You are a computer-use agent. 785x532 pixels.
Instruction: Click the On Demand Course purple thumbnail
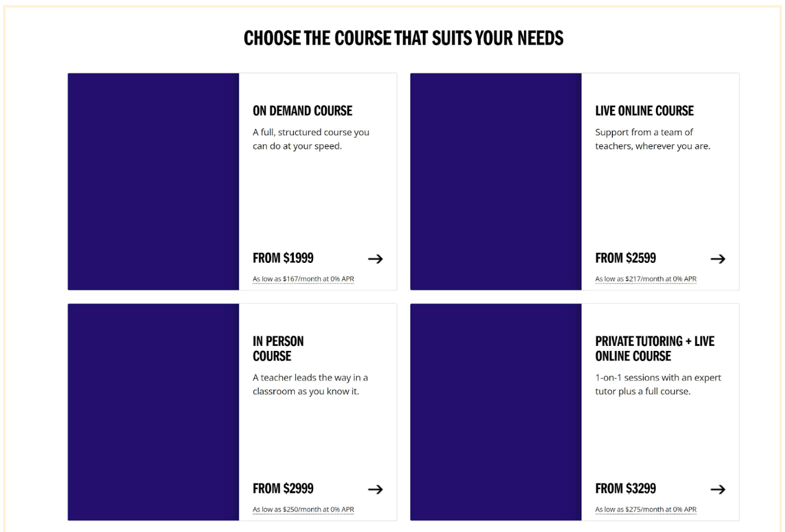point(153,181)
